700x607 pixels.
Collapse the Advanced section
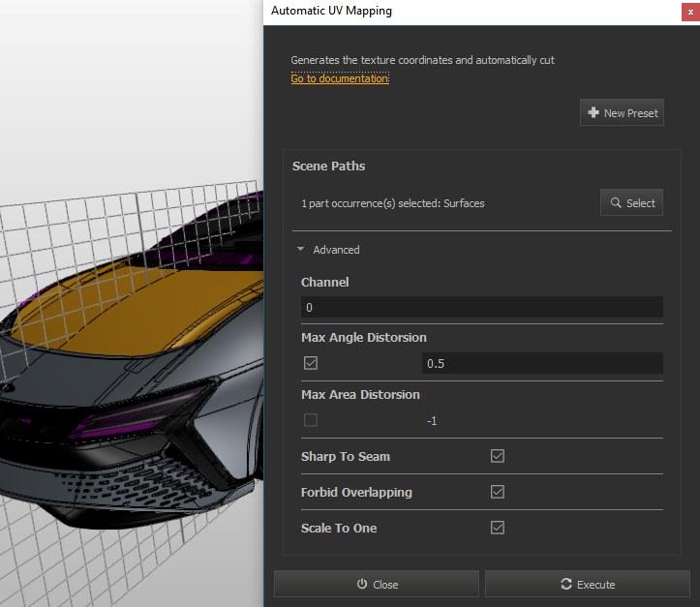click(x=328, y=250)
